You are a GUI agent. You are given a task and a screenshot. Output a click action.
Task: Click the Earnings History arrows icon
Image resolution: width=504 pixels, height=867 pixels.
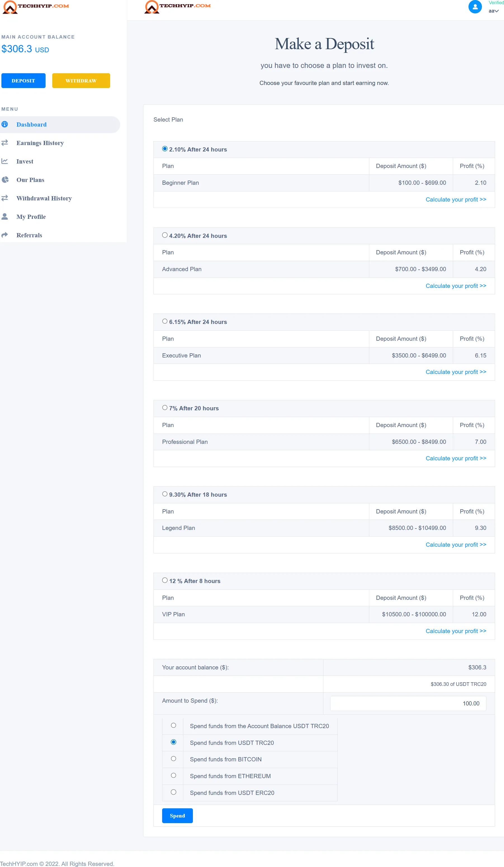(5, 143)
